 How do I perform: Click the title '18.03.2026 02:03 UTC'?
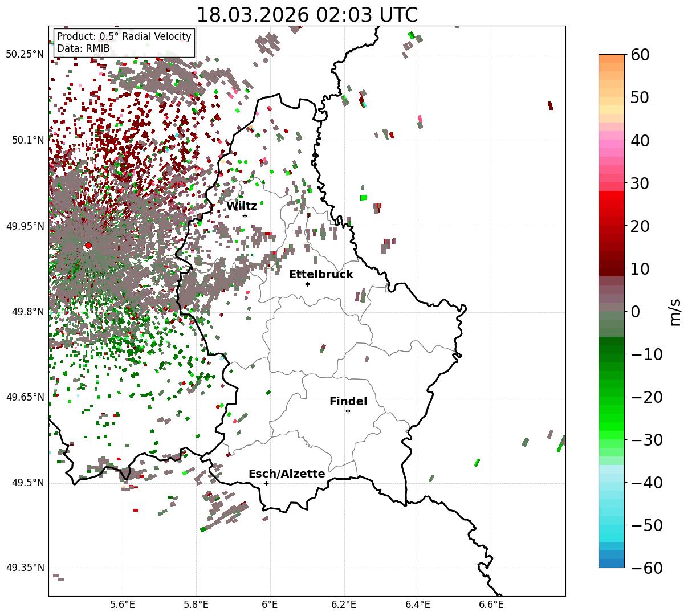307,14
